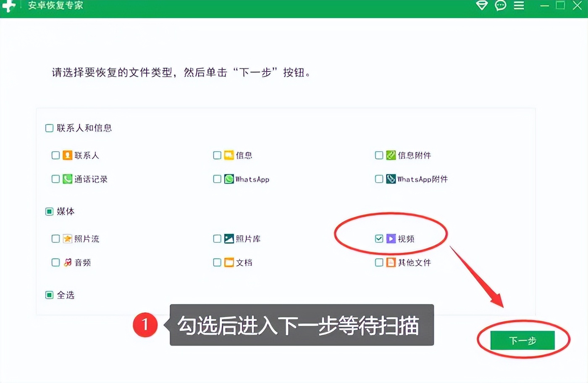The height and width of the screenshot is (383, 588).
Task: Toggle the 全选 select-all checkbox
Action: [x=49, y=295]
